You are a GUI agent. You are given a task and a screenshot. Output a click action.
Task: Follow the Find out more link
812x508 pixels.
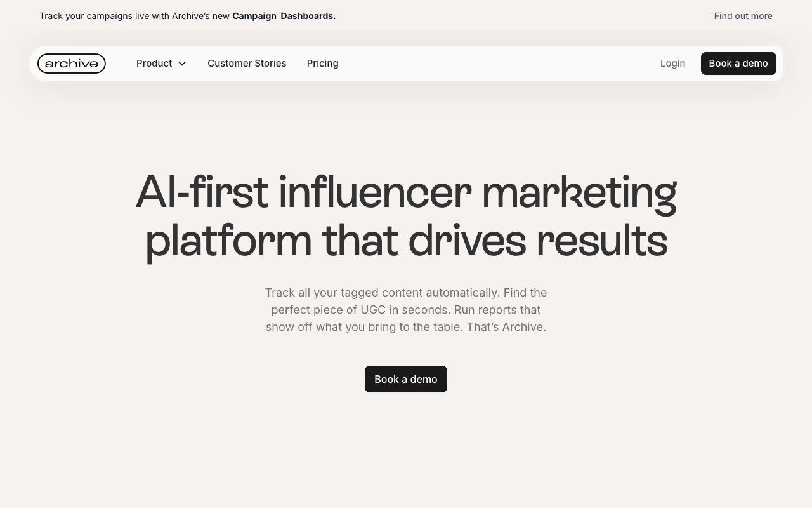(x=743, y=16)
